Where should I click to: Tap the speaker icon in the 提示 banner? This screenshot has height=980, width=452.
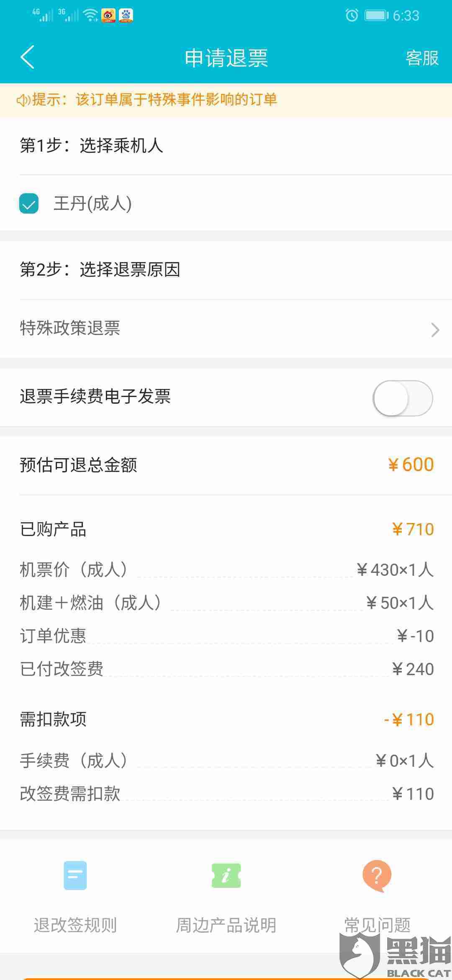pos(23,100)
